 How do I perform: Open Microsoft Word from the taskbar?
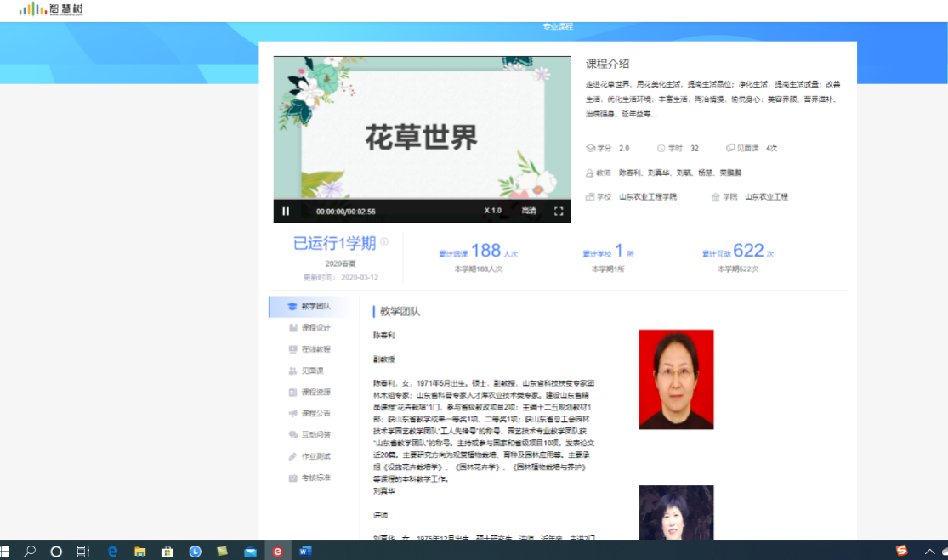tap(305, 552)
